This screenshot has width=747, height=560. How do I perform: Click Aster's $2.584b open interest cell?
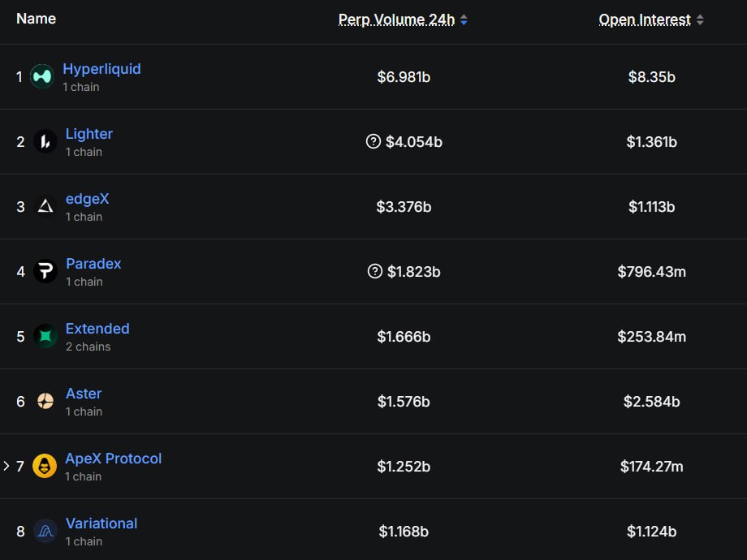[x=651, y=402]
